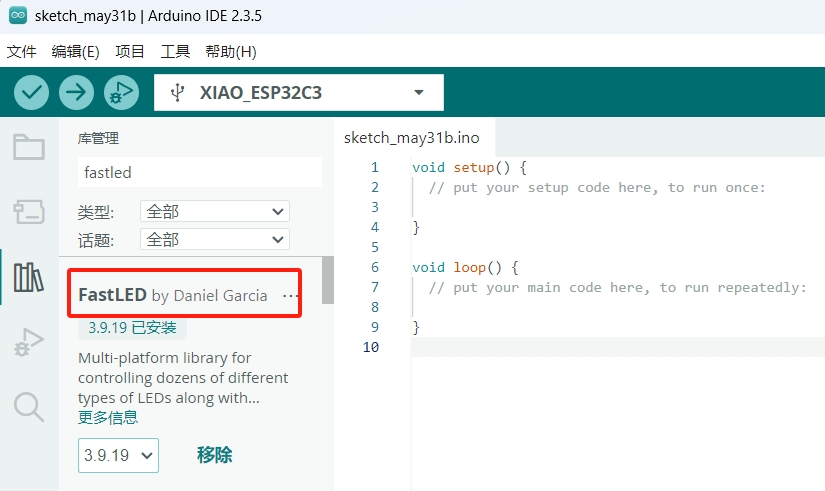Click the void setup() code line
Image resolution: width=825 pixels, height=491 pixels.
click(469, 168)
